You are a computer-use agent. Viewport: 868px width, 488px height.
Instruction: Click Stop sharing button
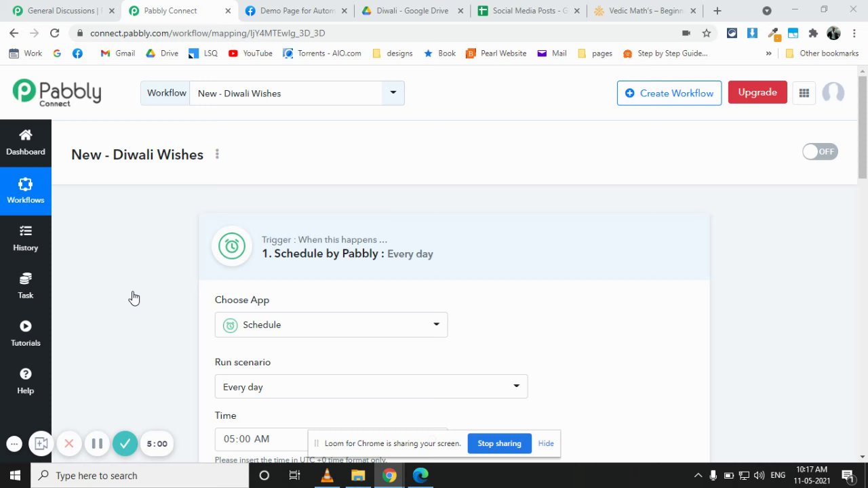coord(499,443)
